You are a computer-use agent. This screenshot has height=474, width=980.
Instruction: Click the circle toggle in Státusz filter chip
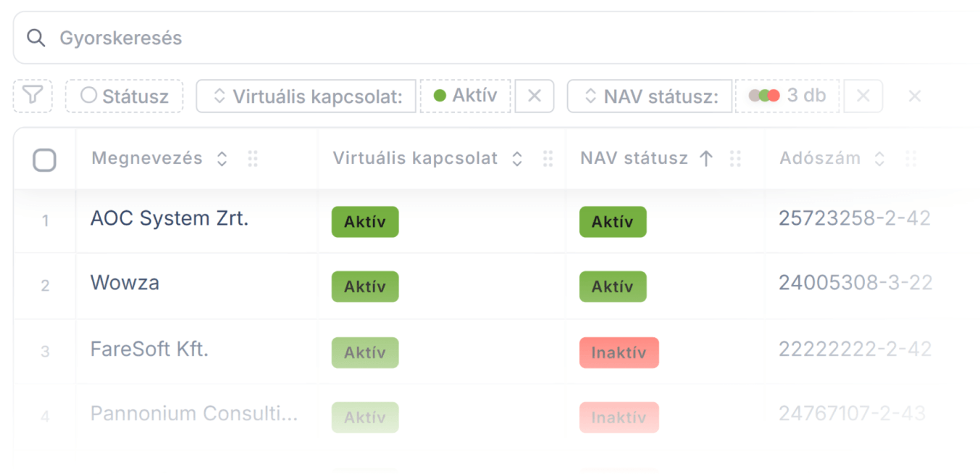pyautogui.click(x=90, y=95)
